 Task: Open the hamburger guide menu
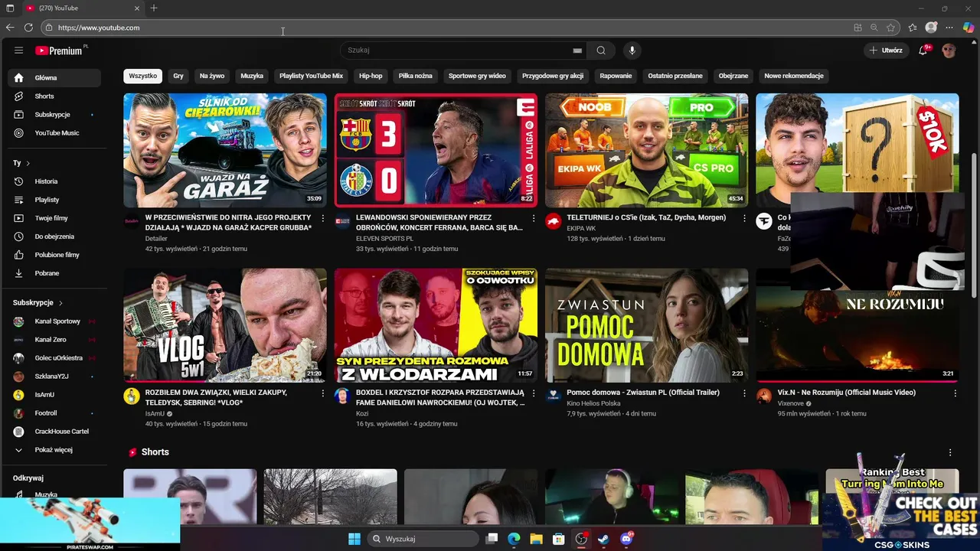pos(18,51)
